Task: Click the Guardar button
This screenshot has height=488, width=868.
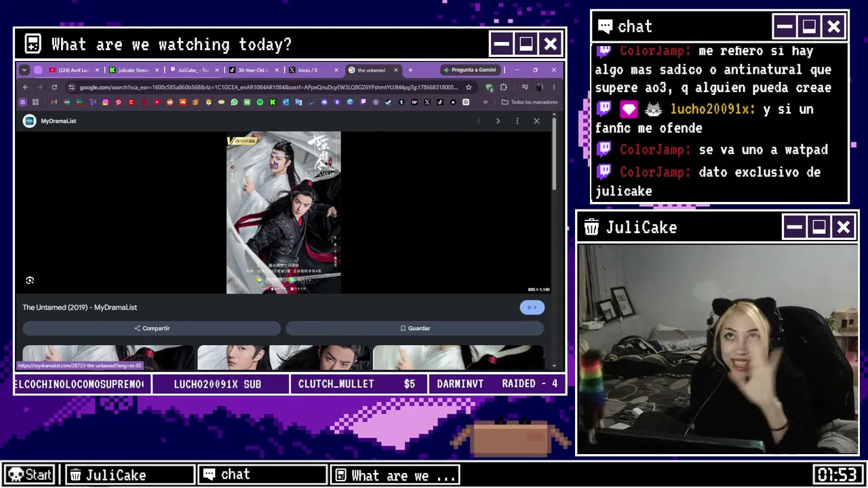Action: tap(414, 328)
